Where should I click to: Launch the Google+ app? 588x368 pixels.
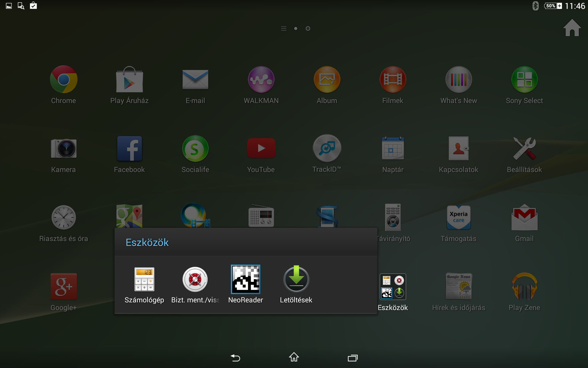(63, 286)
